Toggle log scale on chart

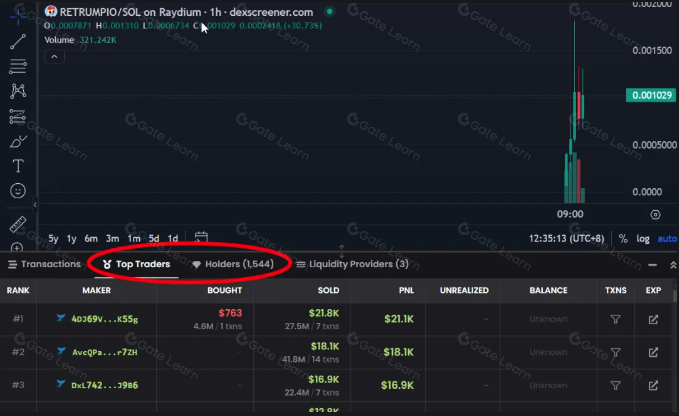643,239
